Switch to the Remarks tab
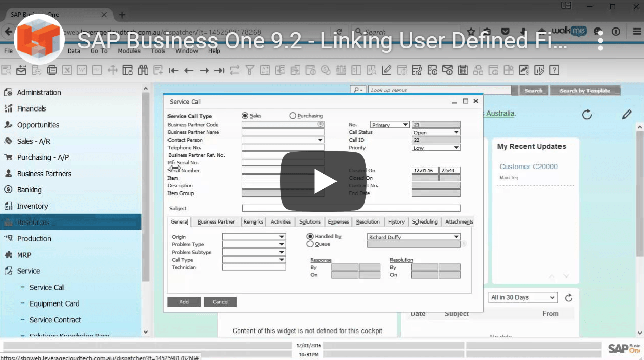The height and width of the screenshot is (360, 644). (253, 222)
